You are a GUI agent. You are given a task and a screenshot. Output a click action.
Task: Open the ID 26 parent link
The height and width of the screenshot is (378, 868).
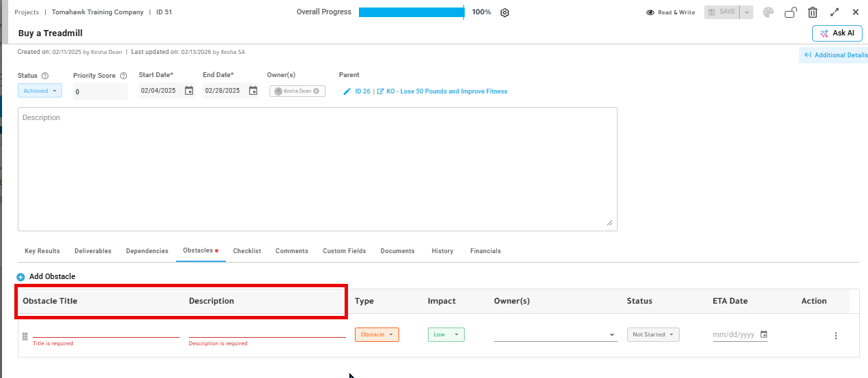(362, 91)
